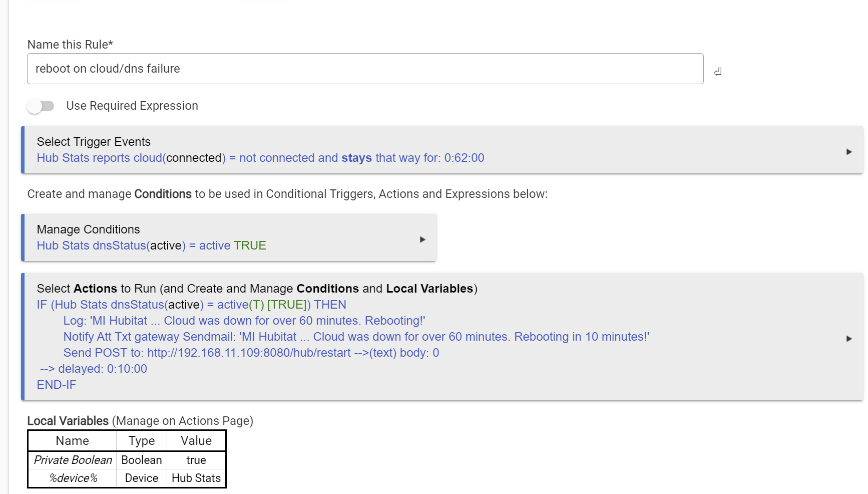The width and height of the screenshot is (868, 494).
Task: Open the Select Trigger Events heading
Action: (94, 142)
